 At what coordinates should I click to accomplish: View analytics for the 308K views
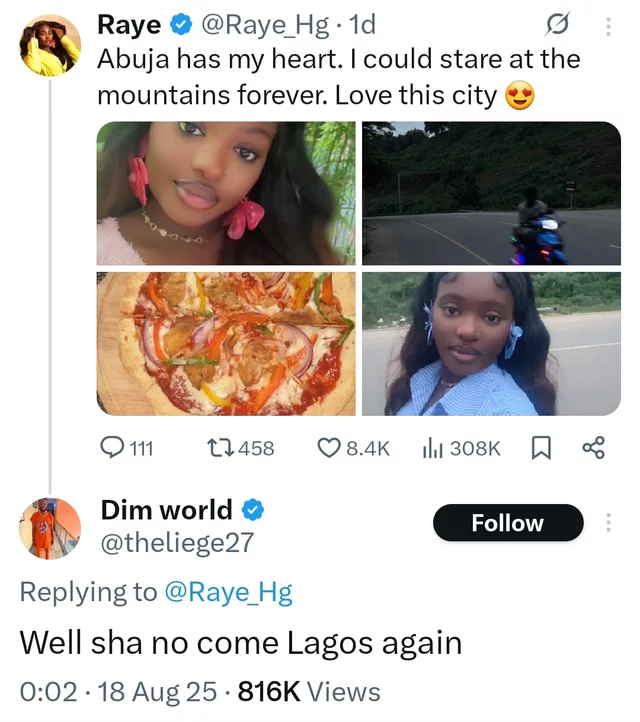point(461,449)
